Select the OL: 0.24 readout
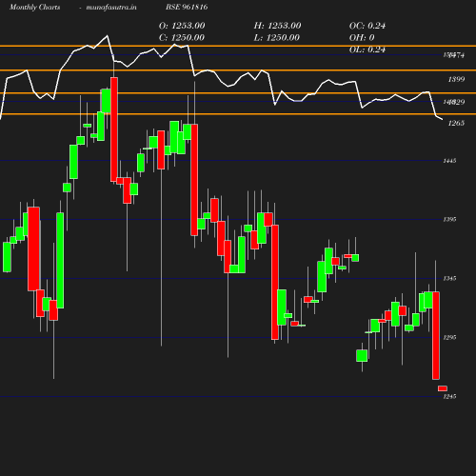This screenshot has width=476, height=476. (x=367, y=50)
